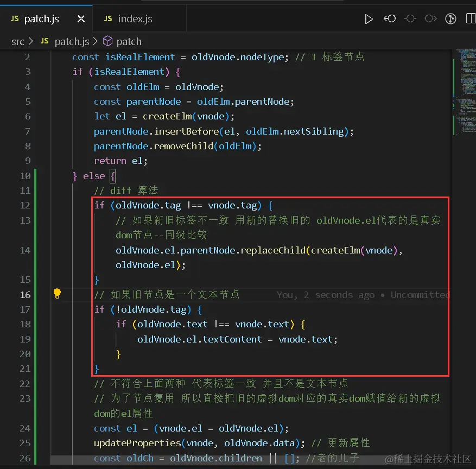Click 'updateProperties' function call on line 25
The image size is (476, 469).
click(137, 443)
